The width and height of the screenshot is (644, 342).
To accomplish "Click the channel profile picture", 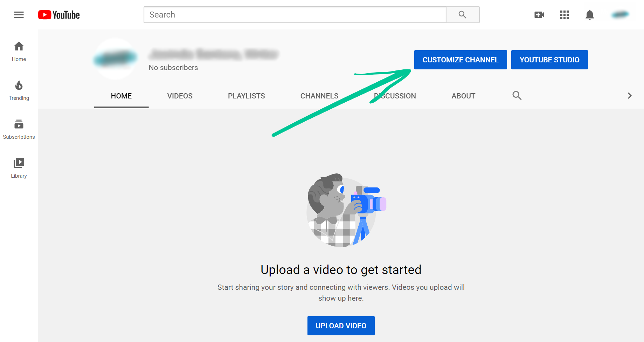I will 115,59.
